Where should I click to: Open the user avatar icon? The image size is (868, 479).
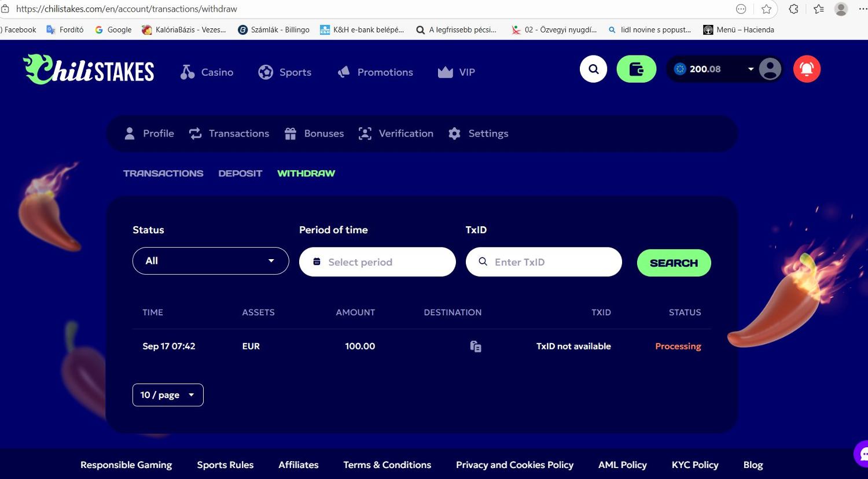coord(770,69)
